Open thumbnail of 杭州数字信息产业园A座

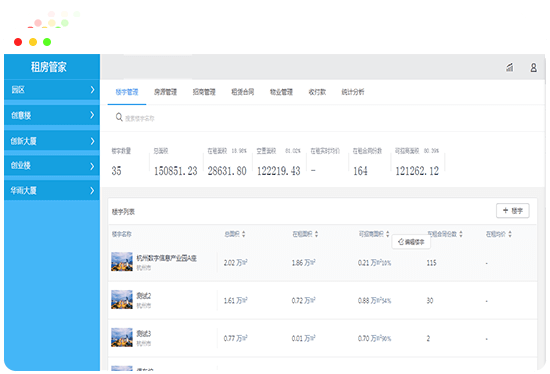click(x=122, y=262)
